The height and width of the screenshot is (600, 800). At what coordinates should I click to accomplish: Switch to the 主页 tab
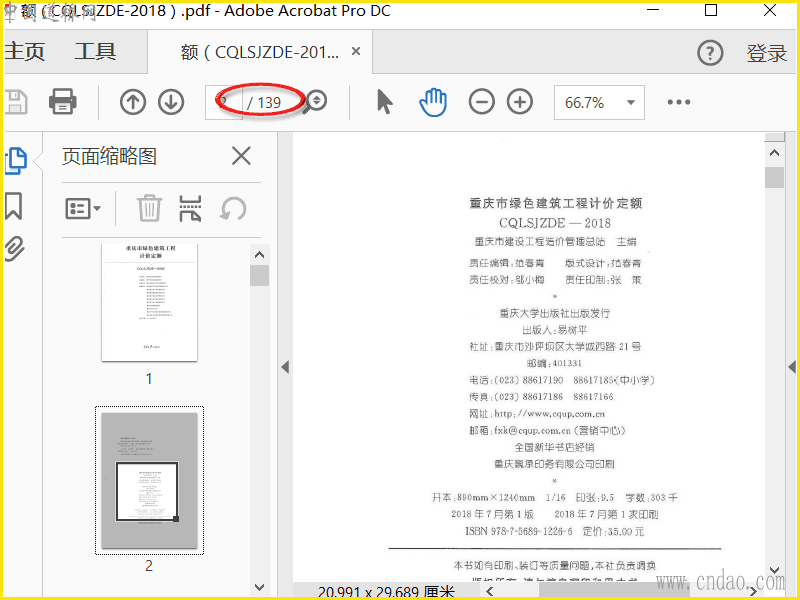(x=24, y=52)
